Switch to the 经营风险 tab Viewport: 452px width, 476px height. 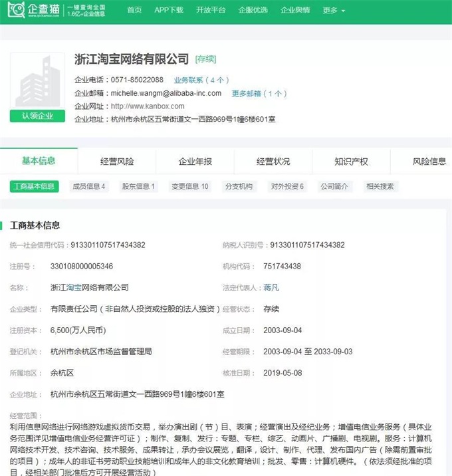click(x=117, y=162)
